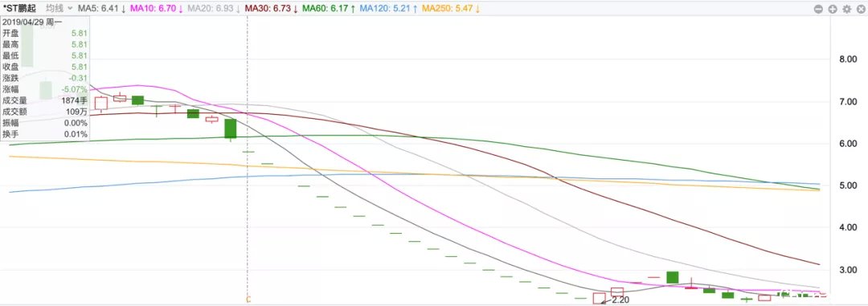
Task: Click the green candle near 3.00
Action: tap(673, 277)
